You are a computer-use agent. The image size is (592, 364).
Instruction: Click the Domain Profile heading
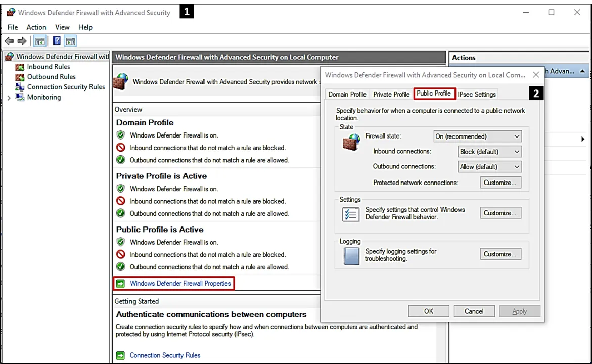(x=145, y=123)
